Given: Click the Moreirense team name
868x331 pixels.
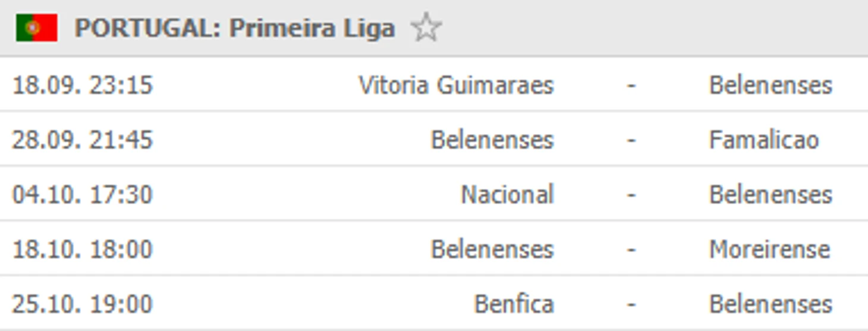Looking at the screenshot, I should coord(769,249).
